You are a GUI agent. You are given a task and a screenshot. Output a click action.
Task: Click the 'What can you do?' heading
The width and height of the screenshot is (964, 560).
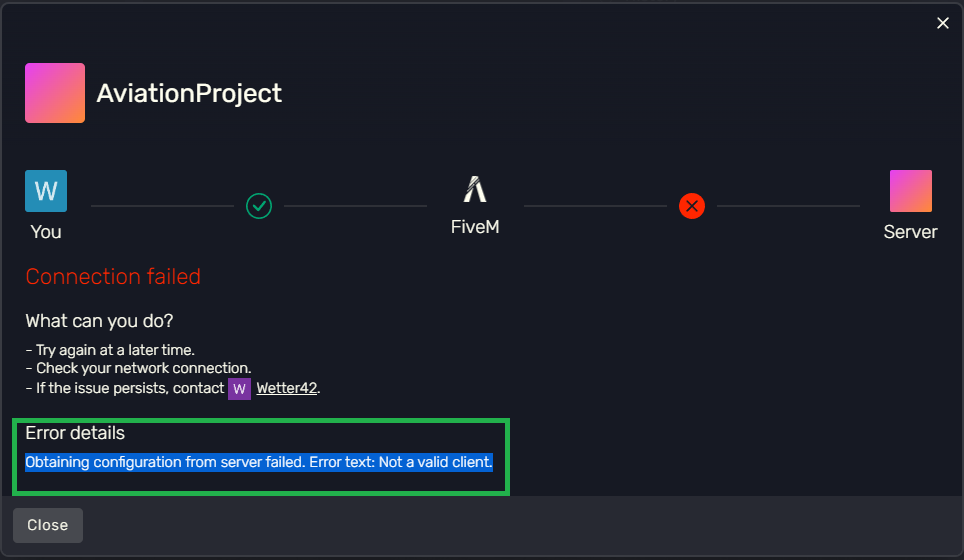click(x=99, y=321)
